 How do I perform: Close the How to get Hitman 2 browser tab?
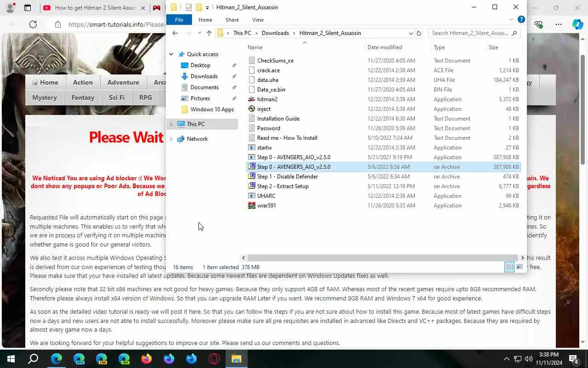(143, 8)
